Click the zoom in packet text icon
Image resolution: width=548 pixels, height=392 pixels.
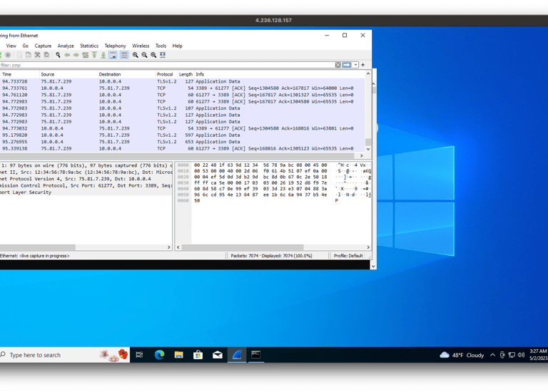tap(135, 55)
